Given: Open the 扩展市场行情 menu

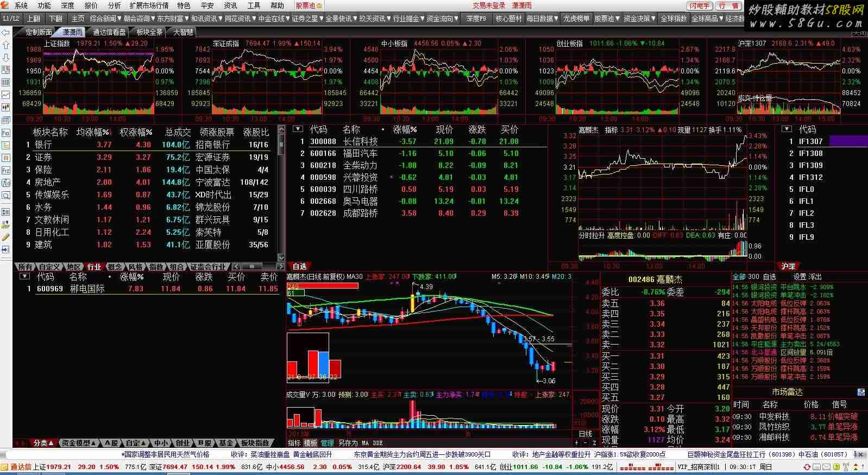Looking at the screenshot, I should click(x=149, y=5).
